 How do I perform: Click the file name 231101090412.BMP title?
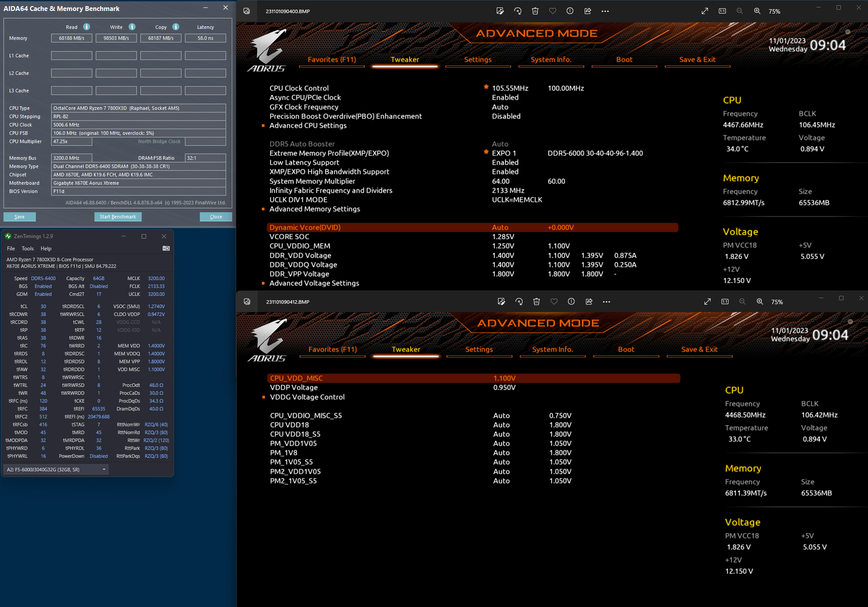tap(288, 302)
